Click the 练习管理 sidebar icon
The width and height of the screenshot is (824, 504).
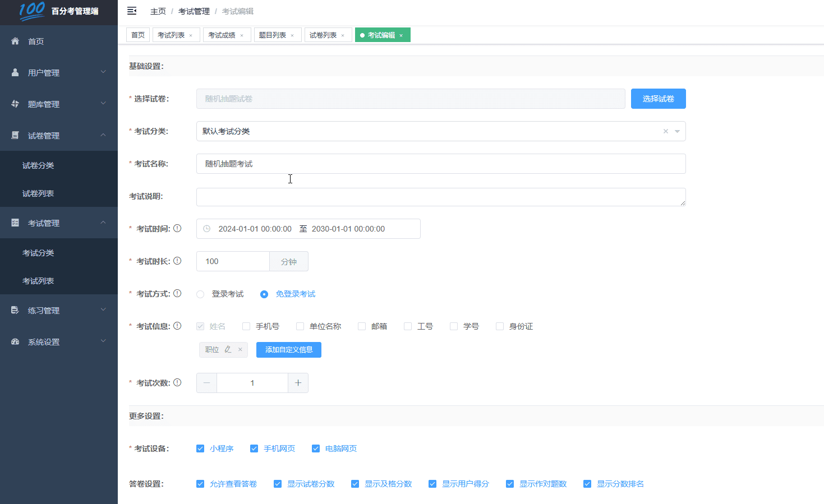click(14, 309)
